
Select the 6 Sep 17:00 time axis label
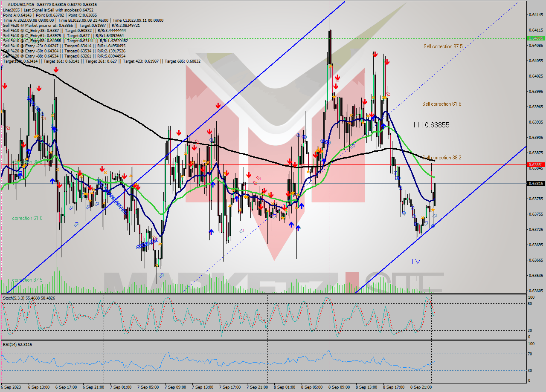click(67, 387)
